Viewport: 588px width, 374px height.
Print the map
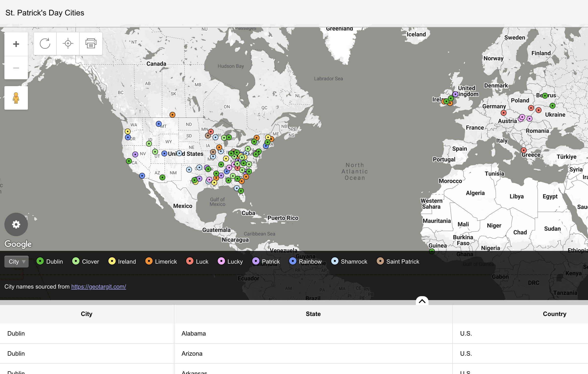click(91, 44)
